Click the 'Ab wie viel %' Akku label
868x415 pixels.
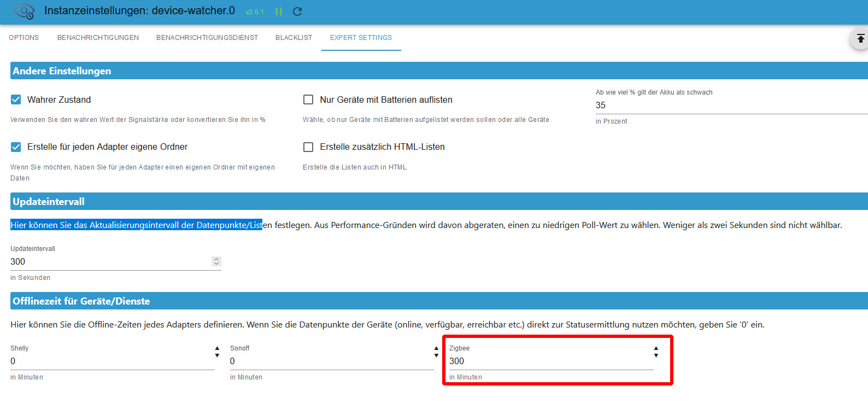click(x=654, y=92)
